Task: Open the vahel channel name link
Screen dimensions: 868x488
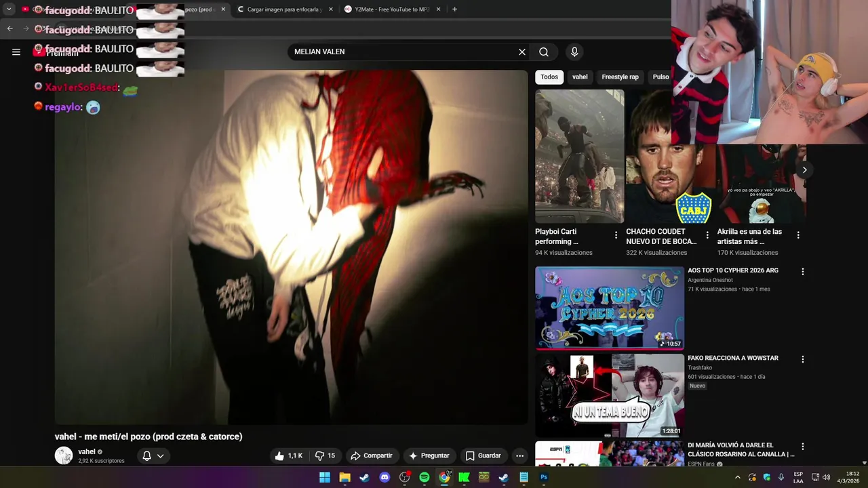Action: pyautogui.click(x=87, y=451)
